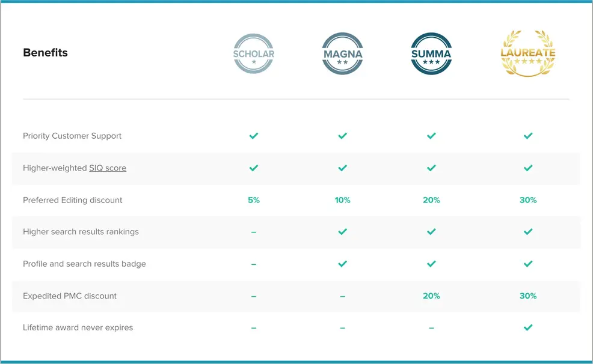Open the SIQ score link
Viewport: 593px width, 364px height.
tap(108, 168)
